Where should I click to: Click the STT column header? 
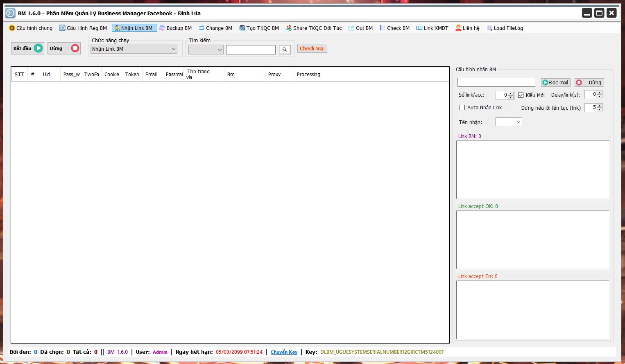pos(19,74)
